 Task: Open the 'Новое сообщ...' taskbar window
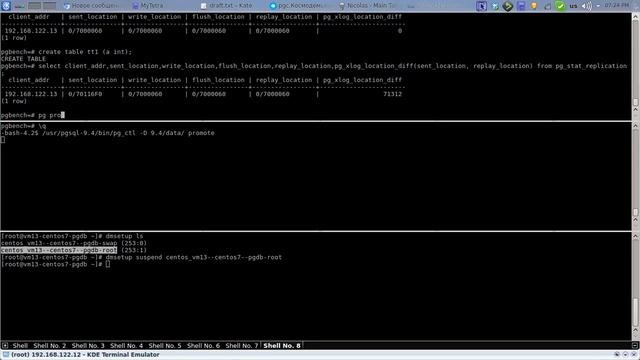(x=91, y=6)
